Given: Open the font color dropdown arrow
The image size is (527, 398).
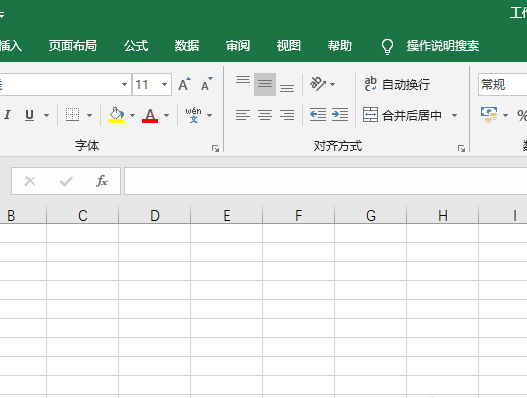Looking at the screenshot, I should (166, 115).
